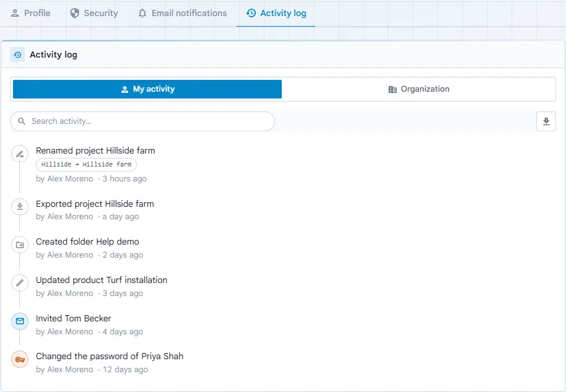Open Email notifications tab

[x=183, y=14]
